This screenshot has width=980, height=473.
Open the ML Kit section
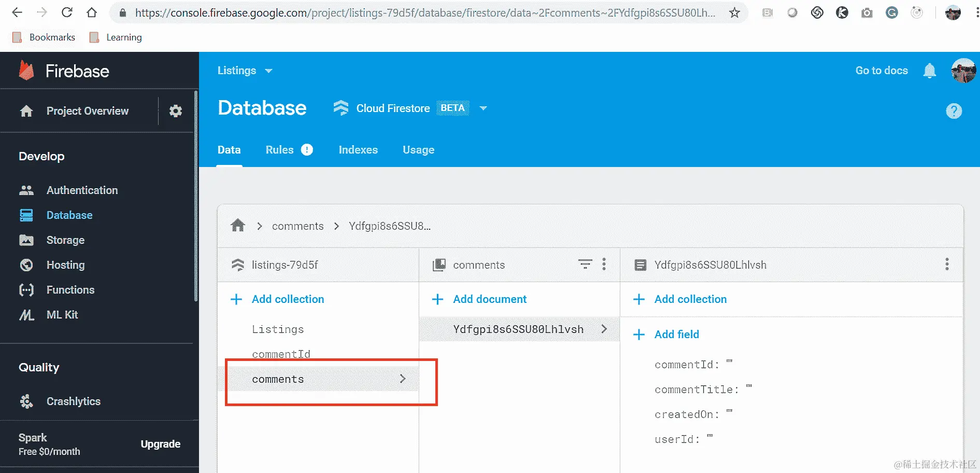coord(62,315)
